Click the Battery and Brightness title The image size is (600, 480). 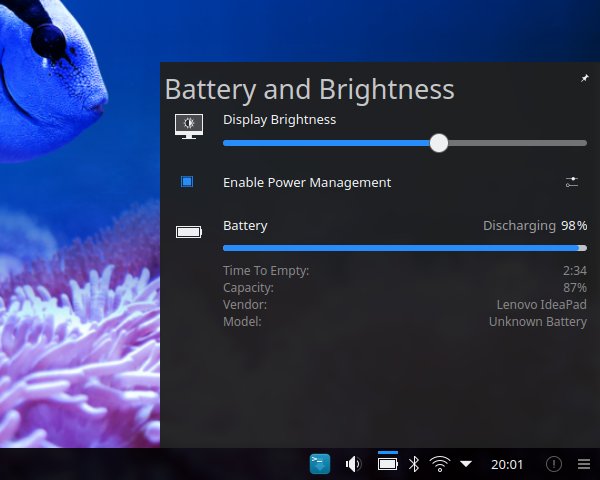310,90
